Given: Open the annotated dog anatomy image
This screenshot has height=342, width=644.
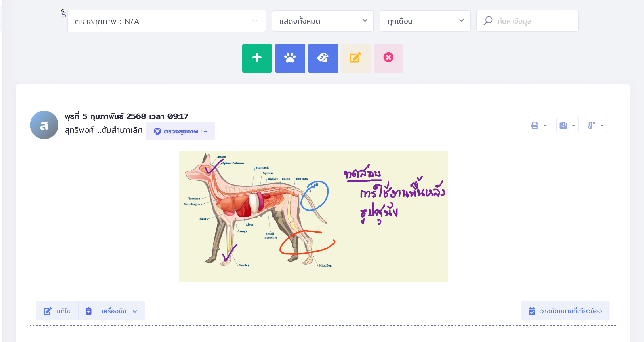Looking at the screenshot, I should 313,216.
